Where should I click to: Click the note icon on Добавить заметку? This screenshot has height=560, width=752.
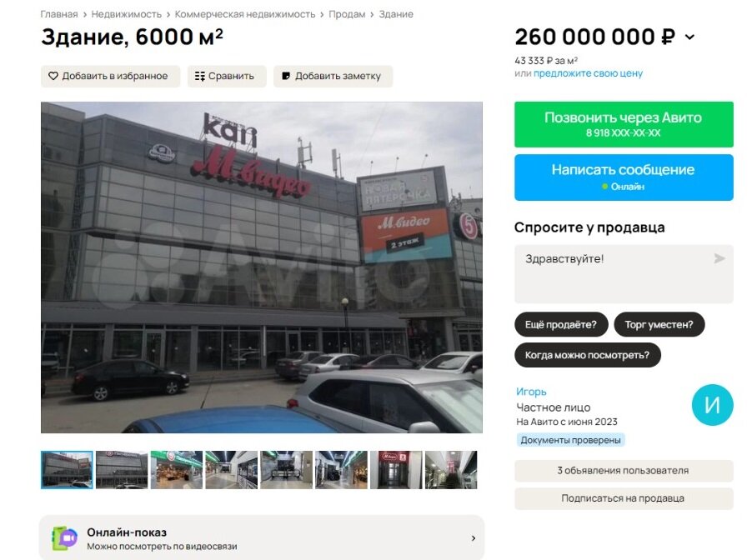[x=286, y=76]
